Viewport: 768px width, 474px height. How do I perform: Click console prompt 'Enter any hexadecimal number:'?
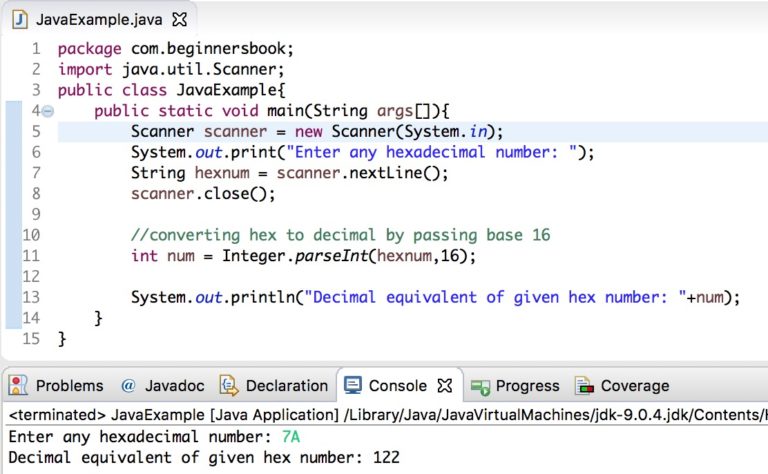[x=140, y=437]
